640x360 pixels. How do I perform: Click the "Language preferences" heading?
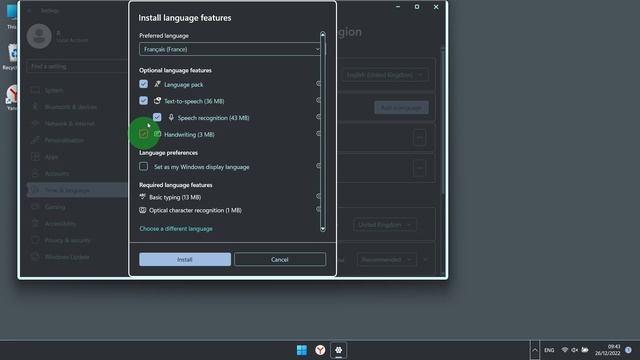click(x=168, y=153)
